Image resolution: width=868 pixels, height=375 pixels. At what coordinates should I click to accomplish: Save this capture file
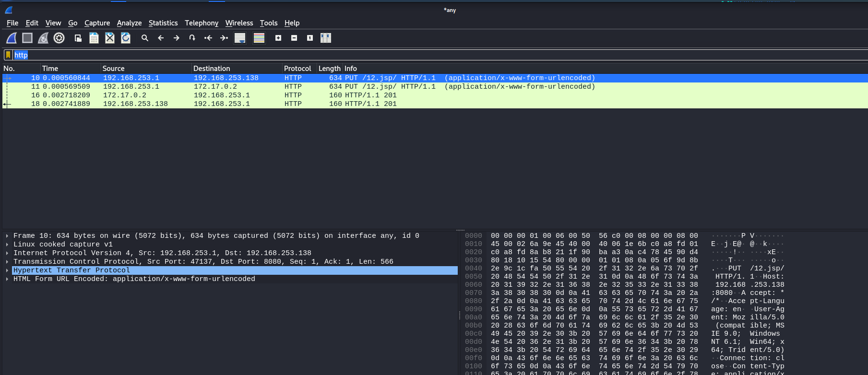pos(94,38)
